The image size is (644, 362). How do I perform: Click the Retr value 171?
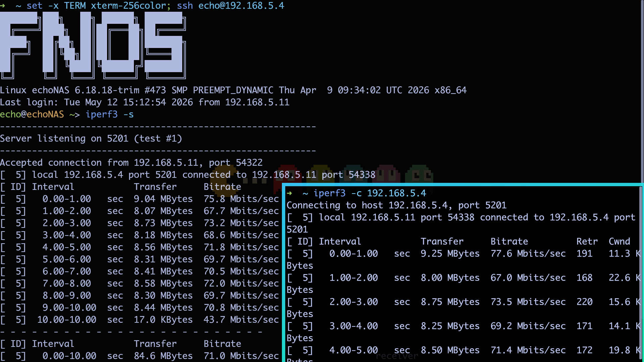click(585, 326)
